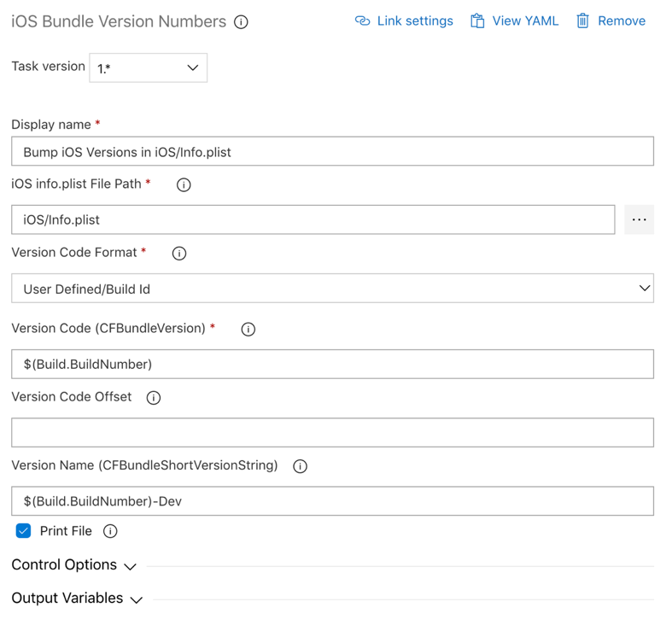Show info for Version Code Offset
Image resolution: width=672 pixels, height=631 pixels.
[154, 398]
